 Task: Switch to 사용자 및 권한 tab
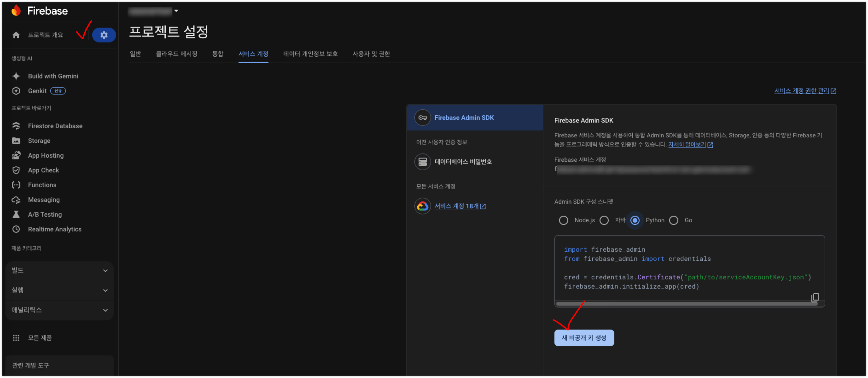371,54
